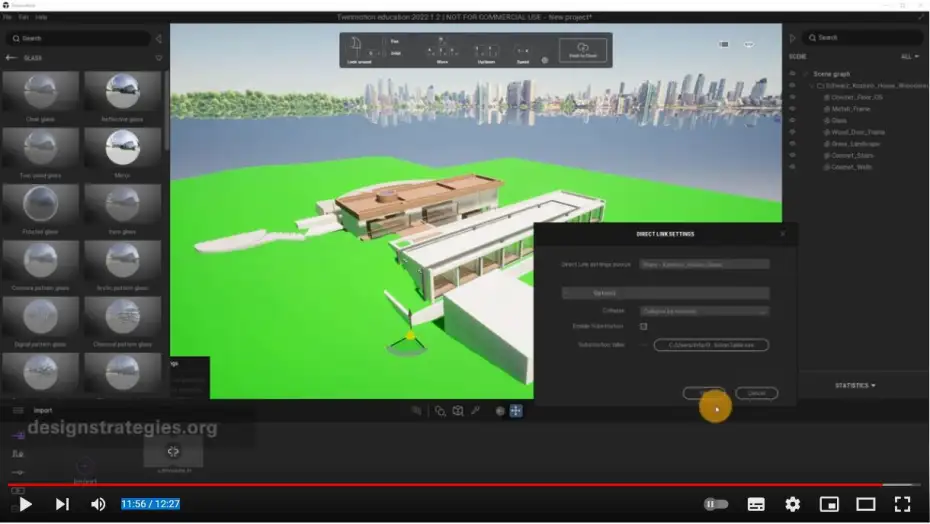Image resolution: width=930 pixels, height=524 pixels.
Task: Open the Statistics dropdown
Action: click(x=855, y=386)
